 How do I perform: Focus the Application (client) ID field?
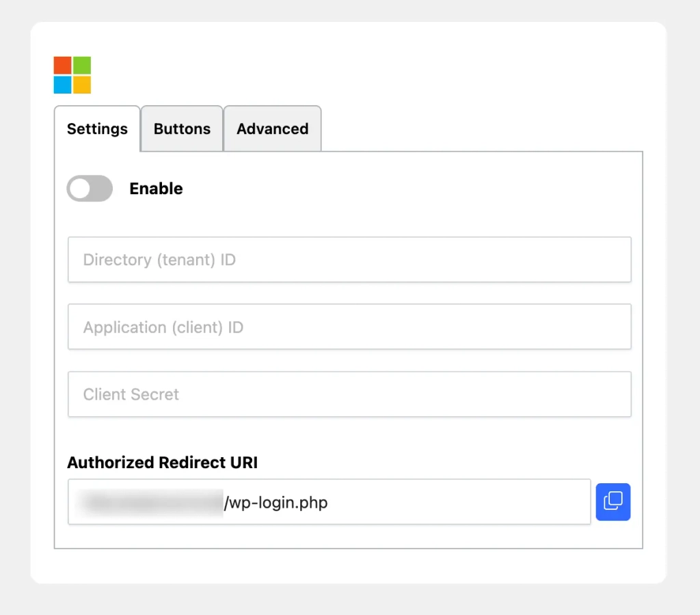(349, 327)
